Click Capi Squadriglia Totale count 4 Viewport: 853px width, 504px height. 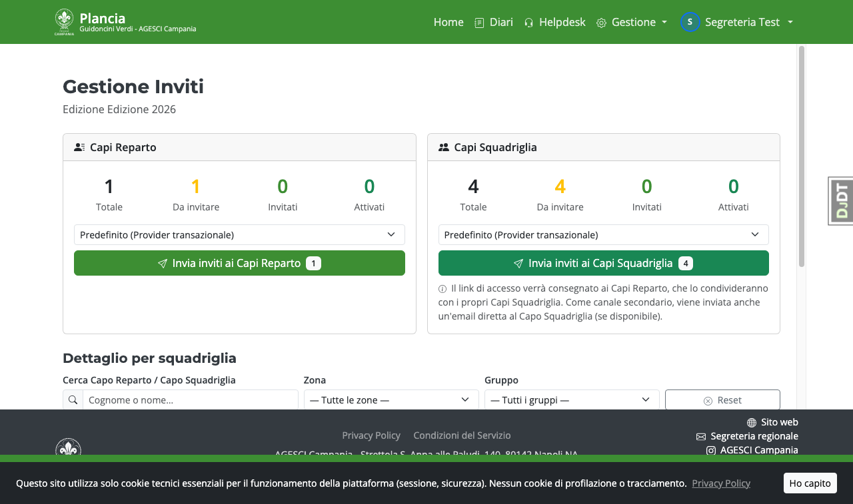pyautogui.click(x=473, y=186)
